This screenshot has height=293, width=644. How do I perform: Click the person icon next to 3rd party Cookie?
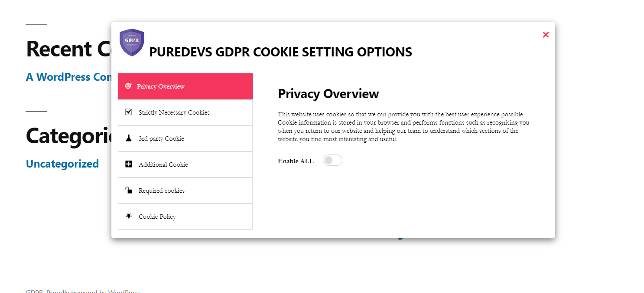pos(129,138)
